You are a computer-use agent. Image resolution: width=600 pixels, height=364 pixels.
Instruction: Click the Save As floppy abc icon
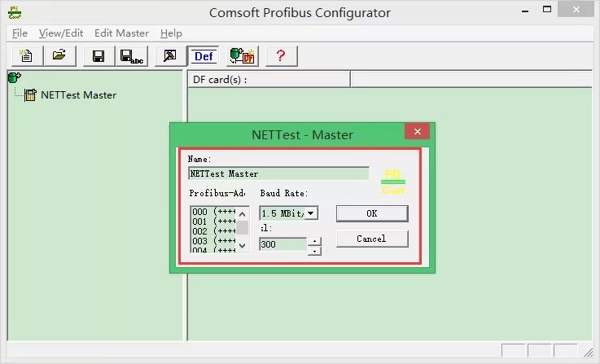[x=131, y=56]
